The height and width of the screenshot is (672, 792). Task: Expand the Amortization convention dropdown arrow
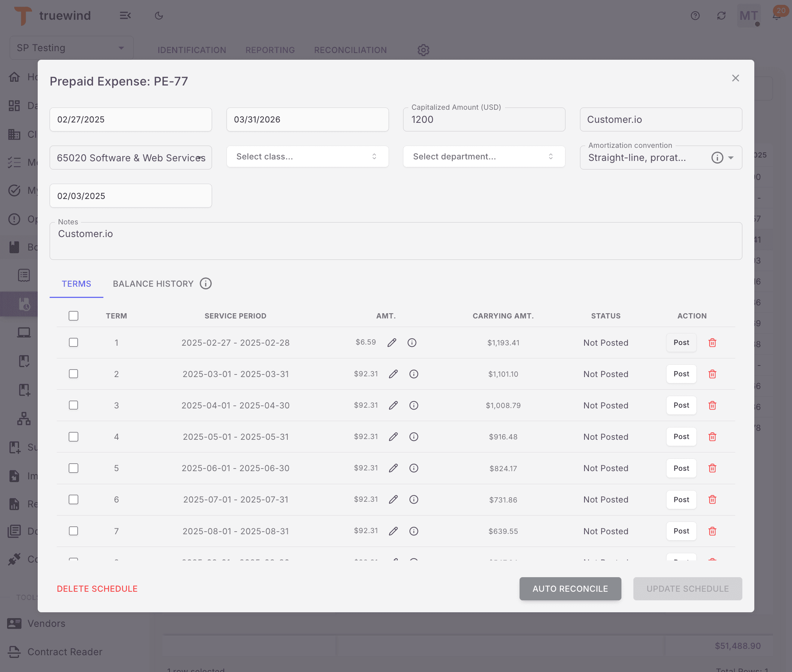coord(731,157)
